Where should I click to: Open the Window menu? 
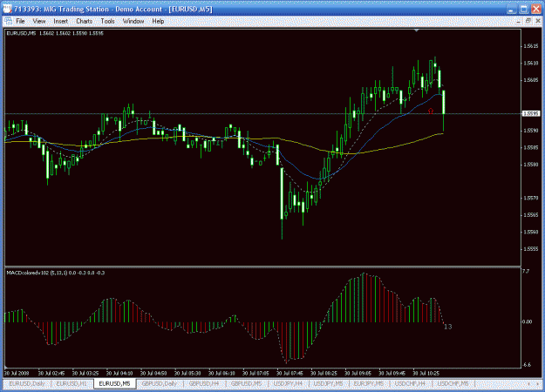pos(133,21)
